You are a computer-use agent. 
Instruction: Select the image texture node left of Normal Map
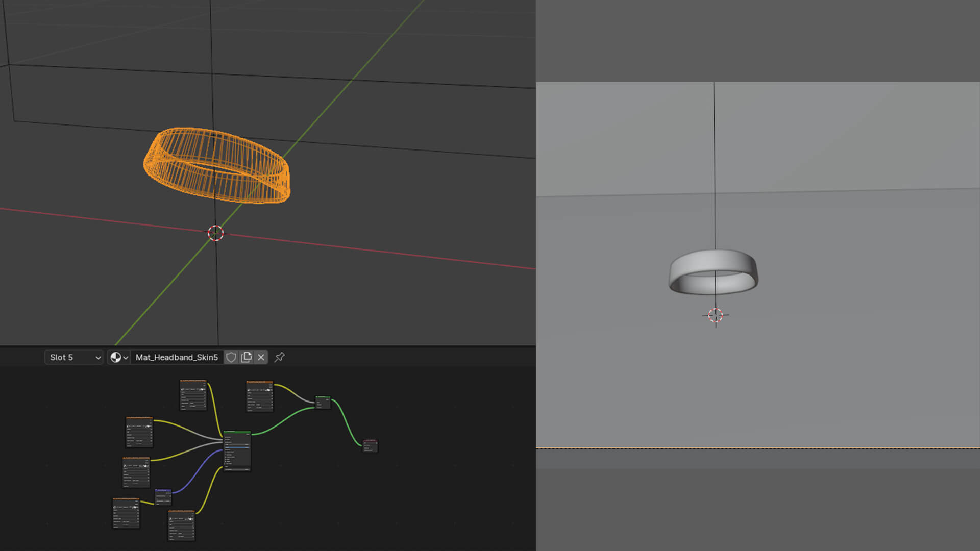[126, 513]
